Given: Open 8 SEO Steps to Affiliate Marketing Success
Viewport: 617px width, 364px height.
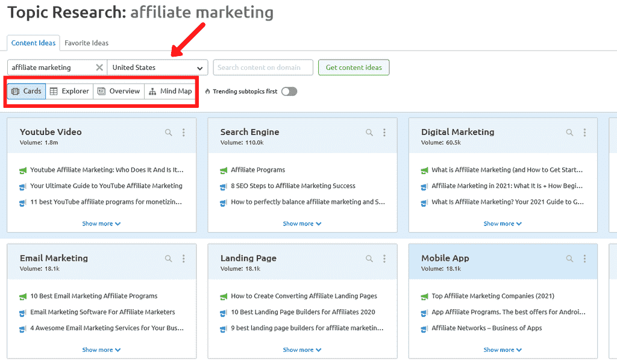Looking at the screenshot, I should coord(293,186).
